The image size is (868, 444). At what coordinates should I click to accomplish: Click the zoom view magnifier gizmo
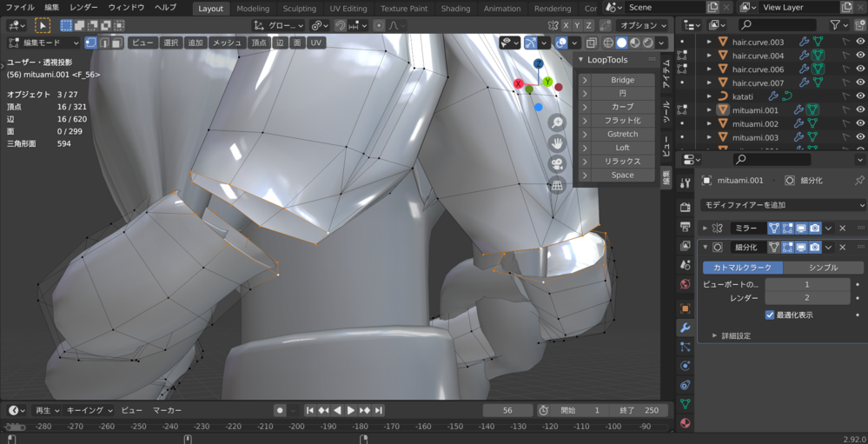(557, 123)
